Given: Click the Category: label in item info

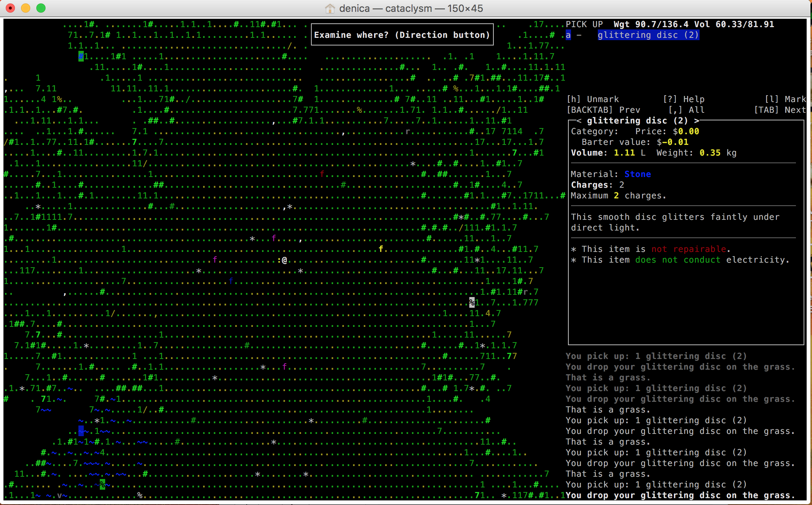Looking at the screenshot, I should click(x=595, y=131).
